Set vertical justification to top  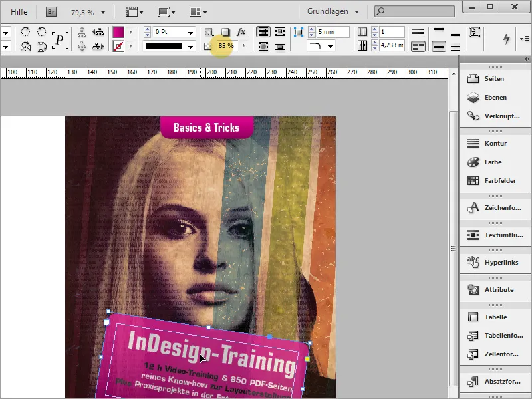pos(439,31)
